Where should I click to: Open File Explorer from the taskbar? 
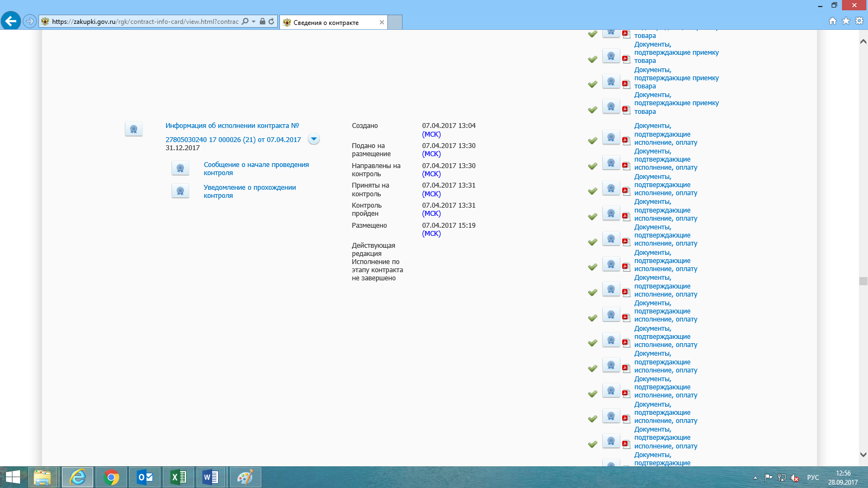42,477
